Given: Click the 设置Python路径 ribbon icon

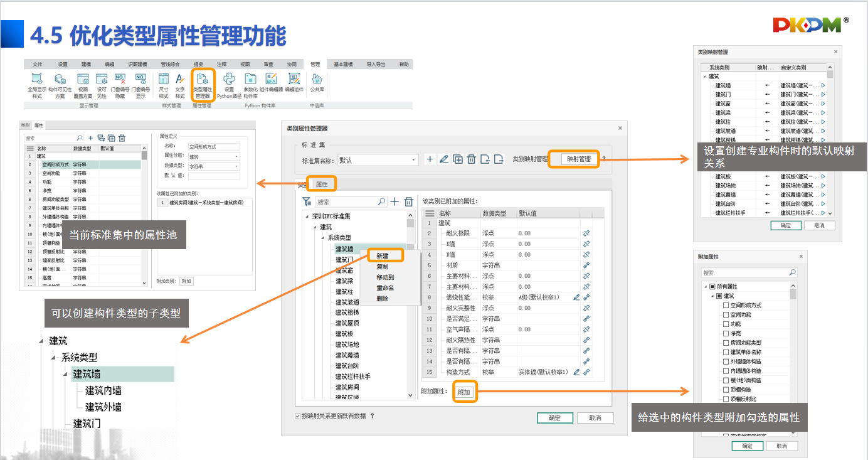Looking at the screenshot, I should tap(230, 85).
